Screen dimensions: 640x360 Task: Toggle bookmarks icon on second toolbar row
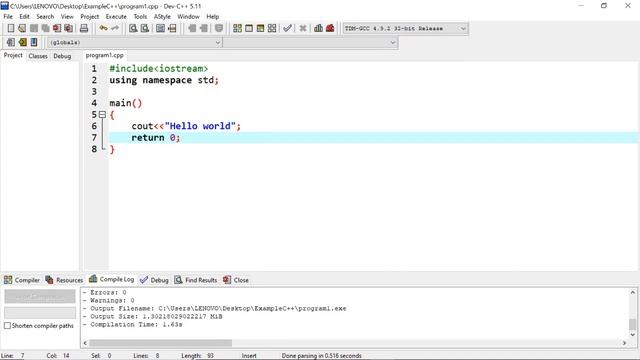coord(22,42)
